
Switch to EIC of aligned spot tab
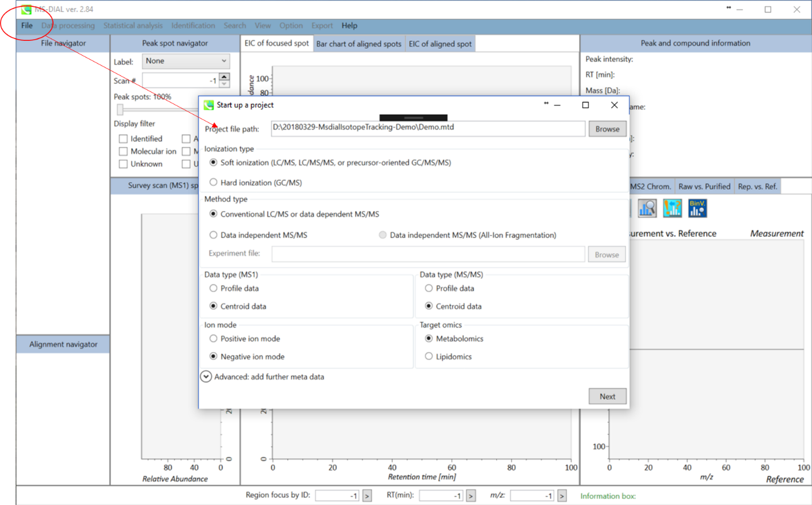coord(440,44)
